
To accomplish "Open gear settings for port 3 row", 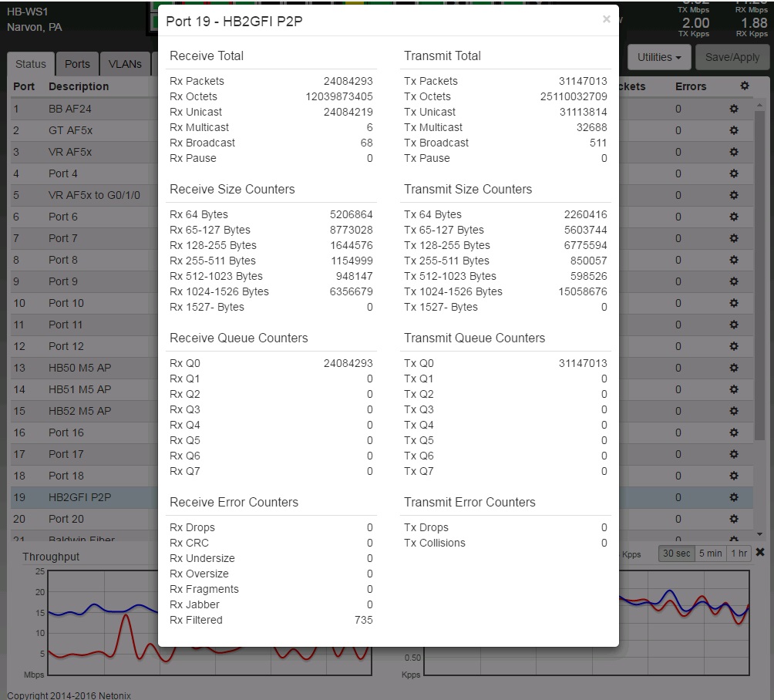I will click(734, 152).
